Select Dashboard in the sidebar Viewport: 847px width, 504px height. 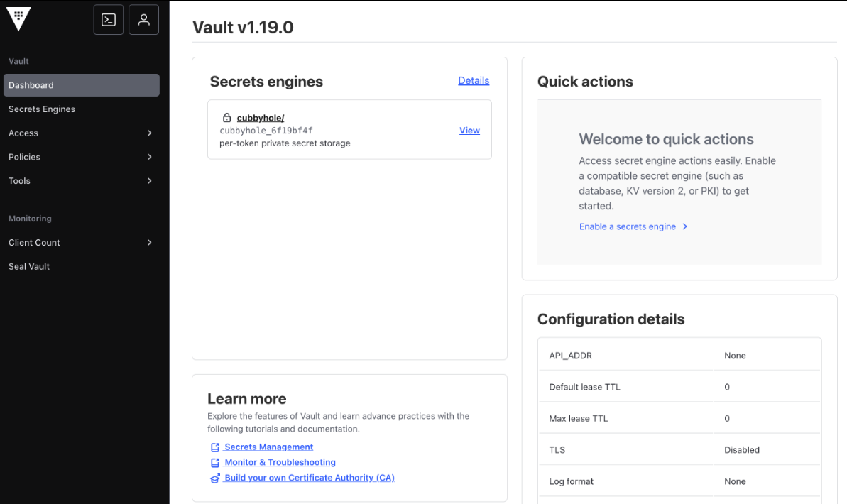pos(82,85)
